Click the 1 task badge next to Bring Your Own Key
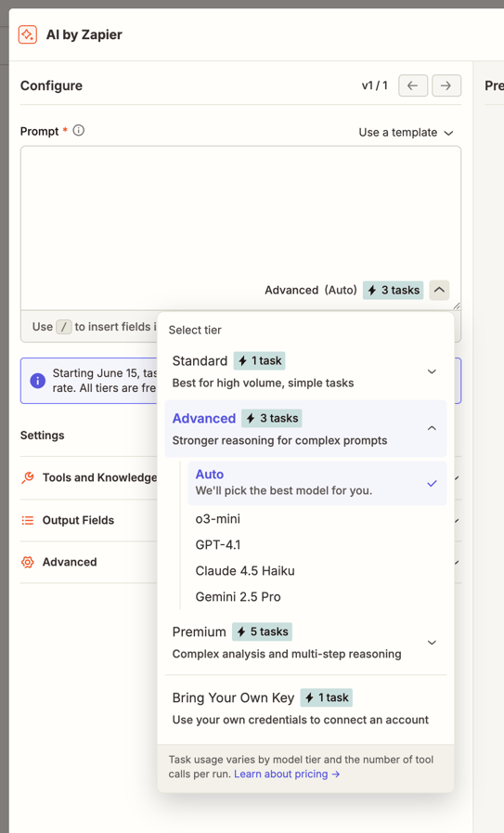This screenshot has width=504, height=833. (327, 697)
